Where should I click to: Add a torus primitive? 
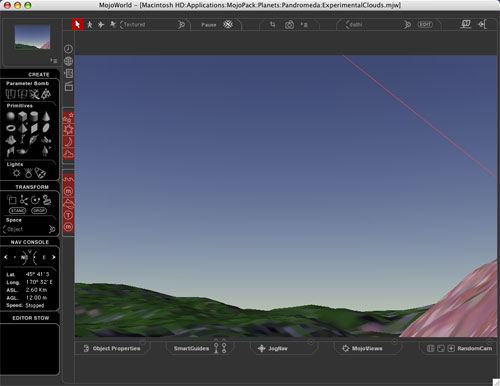pos(11,128)
